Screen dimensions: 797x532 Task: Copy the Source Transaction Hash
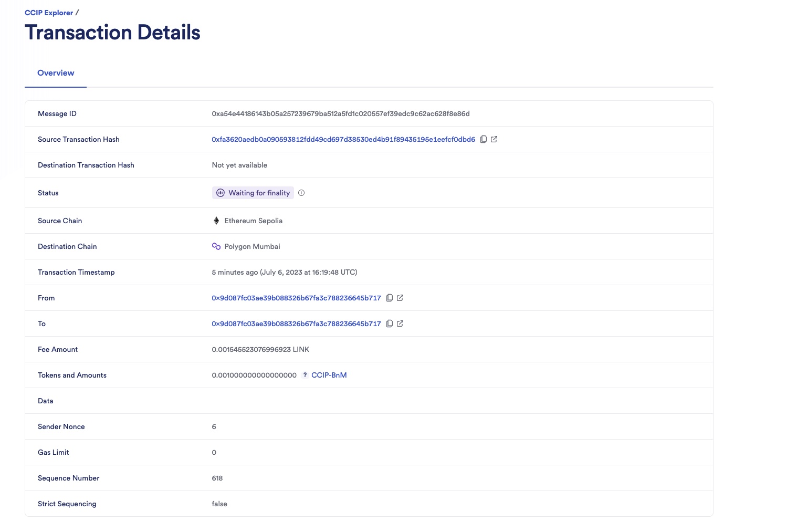coord(484,139)
